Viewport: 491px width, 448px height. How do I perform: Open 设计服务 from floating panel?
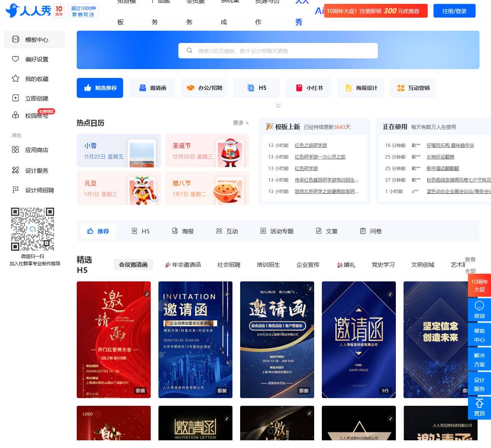pyautogui.click(x=479, y=384)
